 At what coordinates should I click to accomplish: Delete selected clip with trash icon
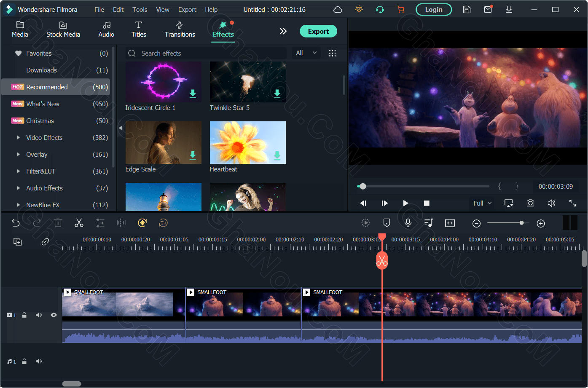58,223
